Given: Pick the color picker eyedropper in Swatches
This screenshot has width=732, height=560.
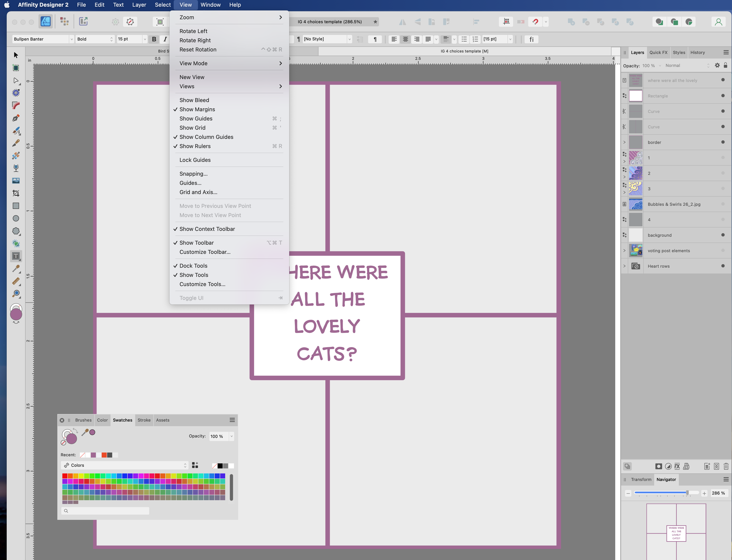Looking at the screenshot, I should click(85, 432).
